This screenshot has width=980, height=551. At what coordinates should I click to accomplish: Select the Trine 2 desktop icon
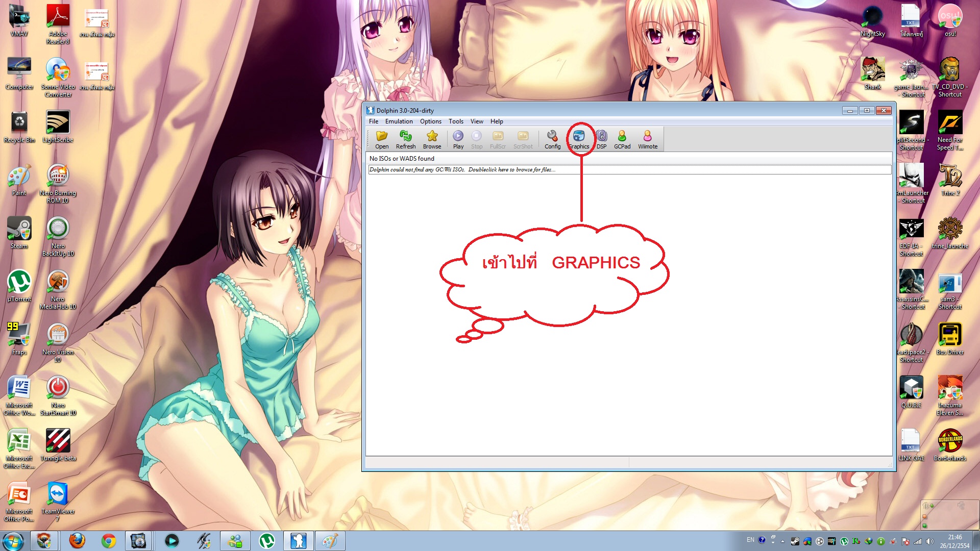click(x=950, y=180)
